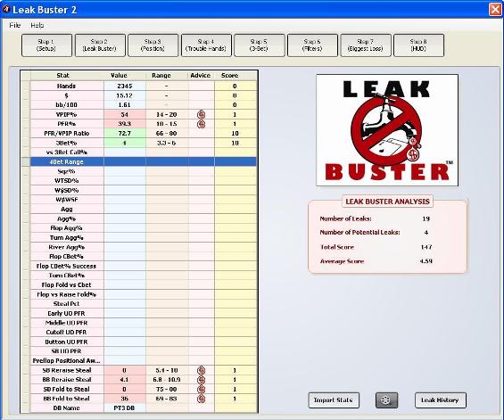Screen dimensions: 504x420
Task: Open Step 4 (Trouble Hands)
Action: click(x=206, y=45)
